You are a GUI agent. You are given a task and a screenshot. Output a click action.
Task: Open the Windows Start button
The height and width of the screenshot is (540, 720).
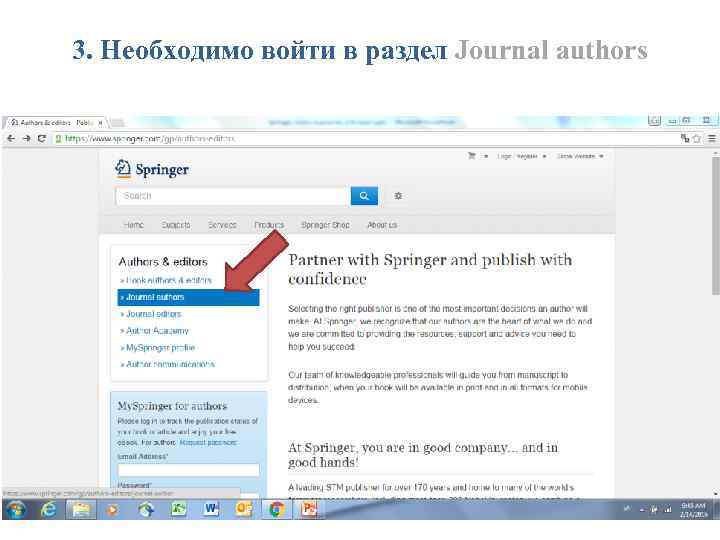coord(16,510)
